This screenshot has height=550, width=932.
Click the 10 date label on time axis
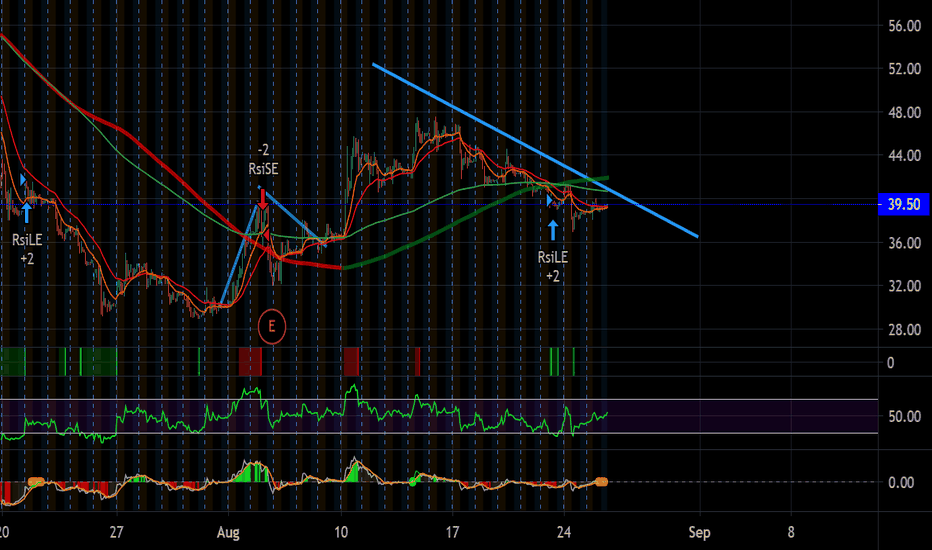coord(341,532)
